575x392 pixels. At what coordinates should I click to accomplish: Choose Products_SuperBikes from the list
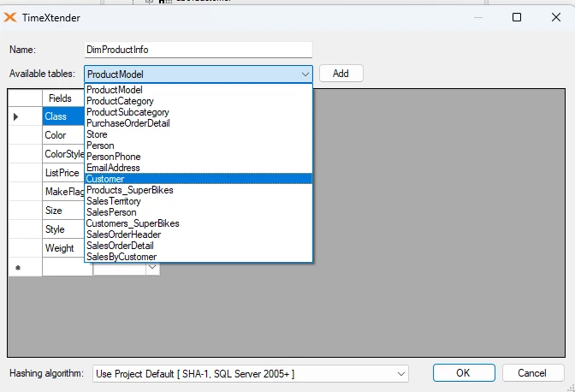(x=198, y=190)
